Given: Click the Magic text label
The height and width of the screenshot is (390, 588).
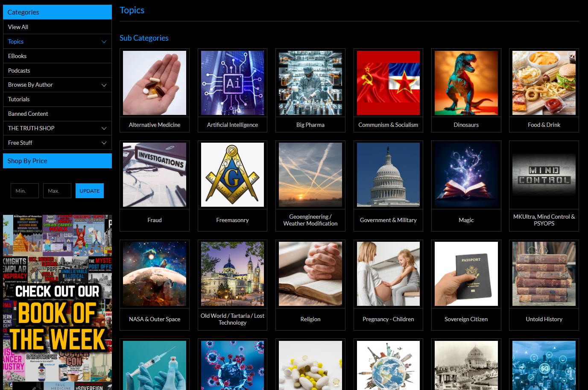Looking at the screenshot, I should (x=466, y=220).
